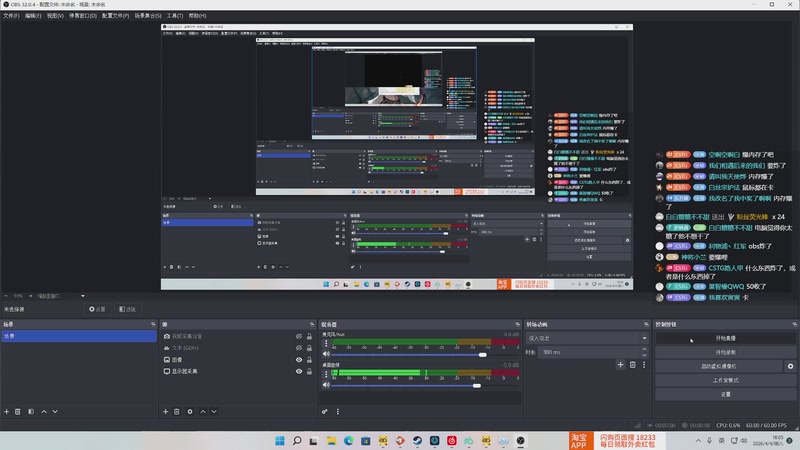Open virtual camera settings gear icon
This screenshot has height=450, width=800.
pyautogui.click(x=790, y=366)
